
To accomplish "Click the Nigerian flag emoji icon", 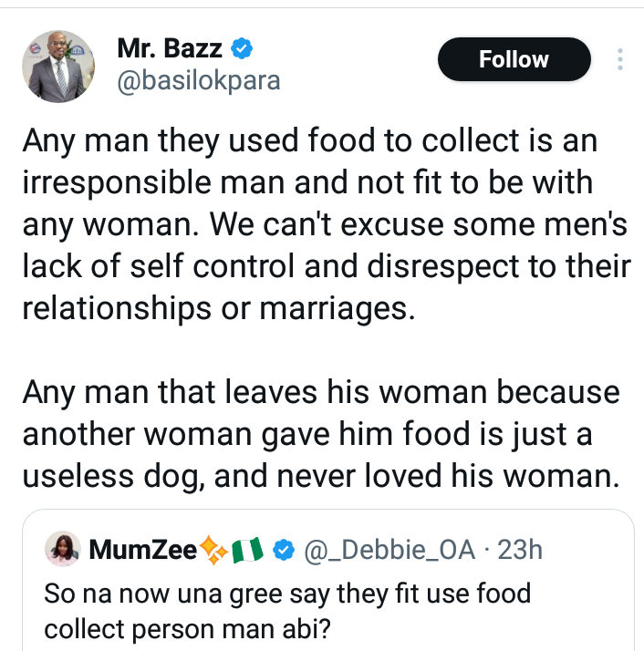I will [x=249, y=550].
